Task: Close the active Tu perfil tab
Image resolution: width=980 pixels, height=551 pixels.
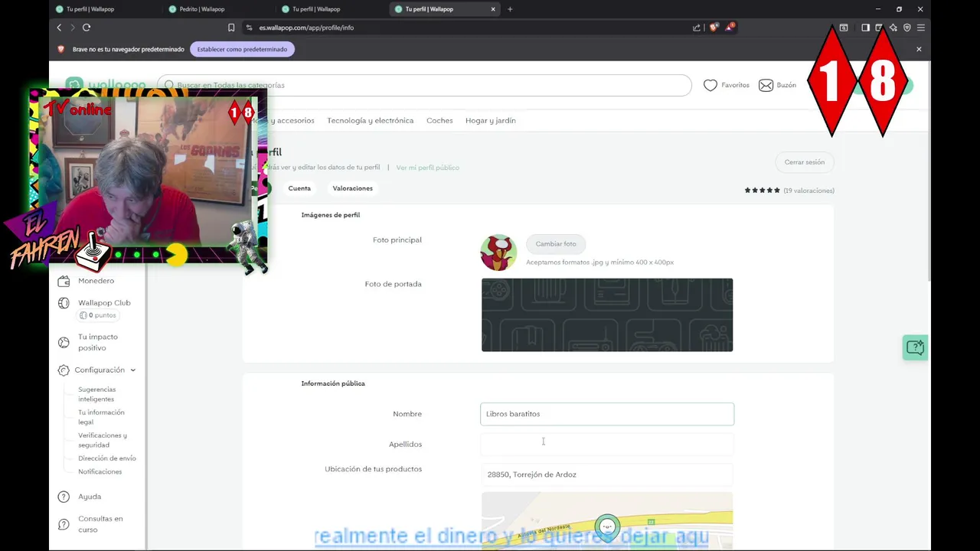Action: 493,9
